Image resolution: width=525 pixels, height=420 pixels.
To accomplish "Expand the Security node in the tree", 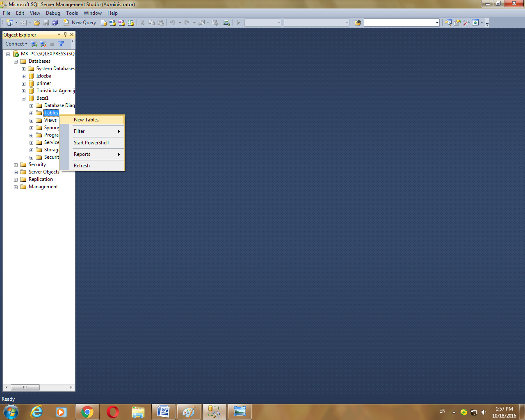I will [x=16, y=164].
